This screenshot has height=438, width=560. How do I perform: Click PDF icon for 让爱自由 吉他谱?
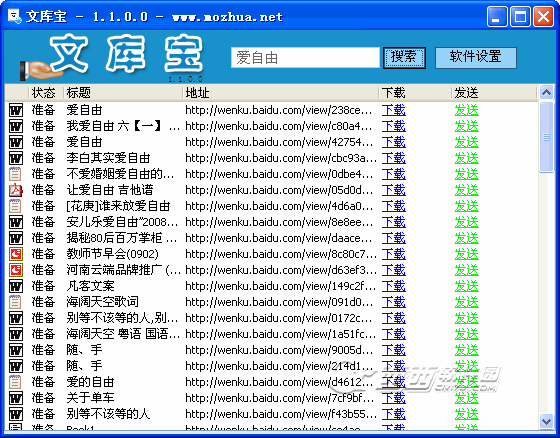16,190
